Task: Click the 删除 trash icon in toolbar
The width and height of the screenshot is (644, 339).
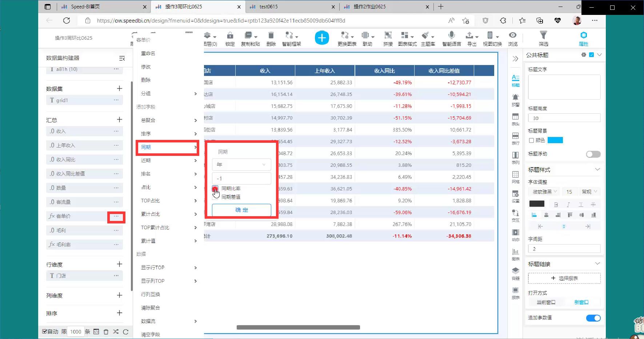Action: [271, 36]
